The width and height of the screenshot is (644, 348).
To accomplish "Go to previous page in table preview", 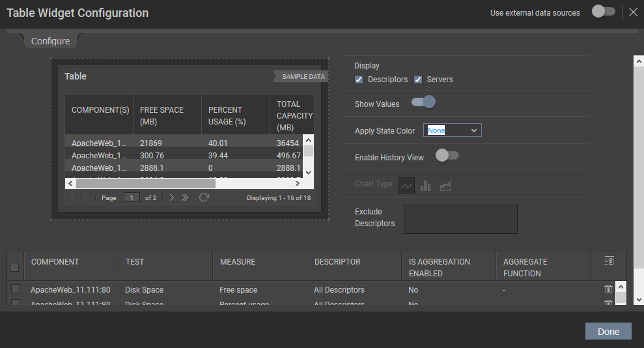I will click(x=85, y=197).
